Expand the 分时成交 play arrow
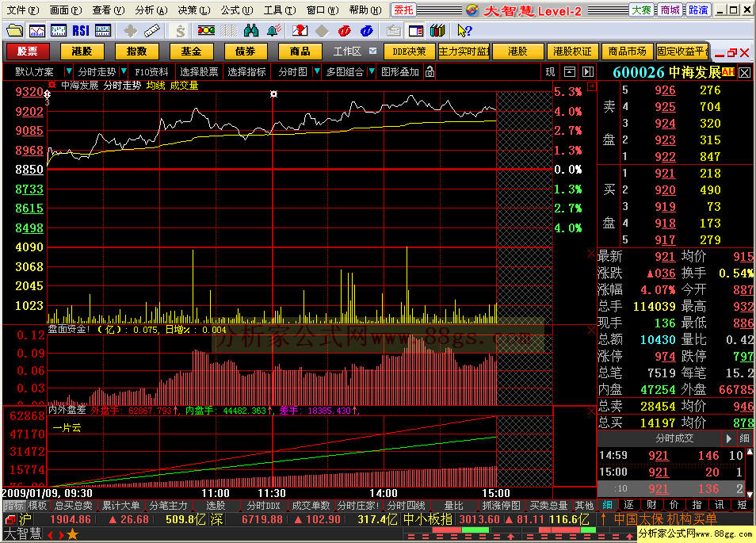 pos(728,438)
